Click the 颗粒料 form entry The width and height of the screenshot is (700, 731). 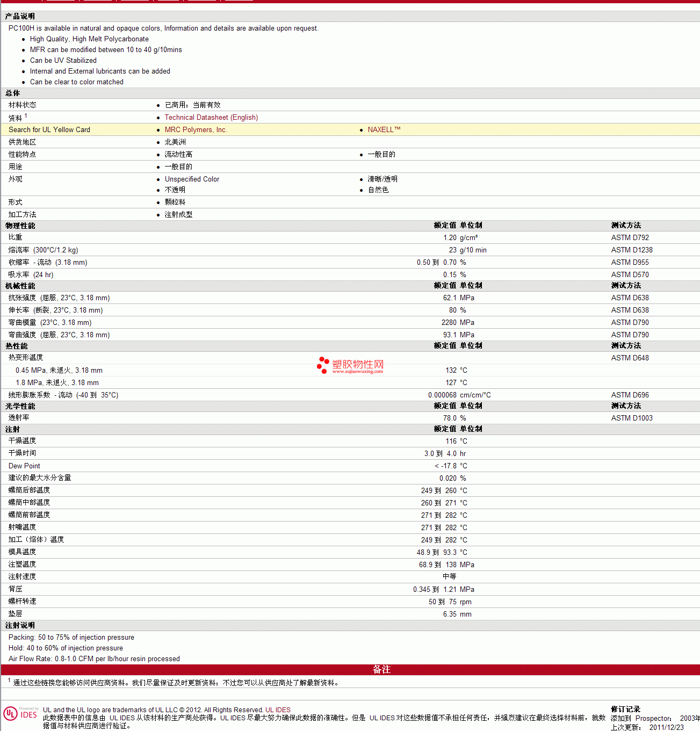pyautogui.click(x=175, y=202)
